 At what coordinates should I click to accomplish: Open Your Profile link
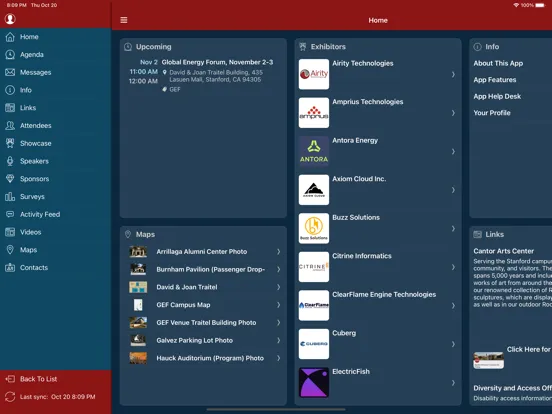pos(492,113)
